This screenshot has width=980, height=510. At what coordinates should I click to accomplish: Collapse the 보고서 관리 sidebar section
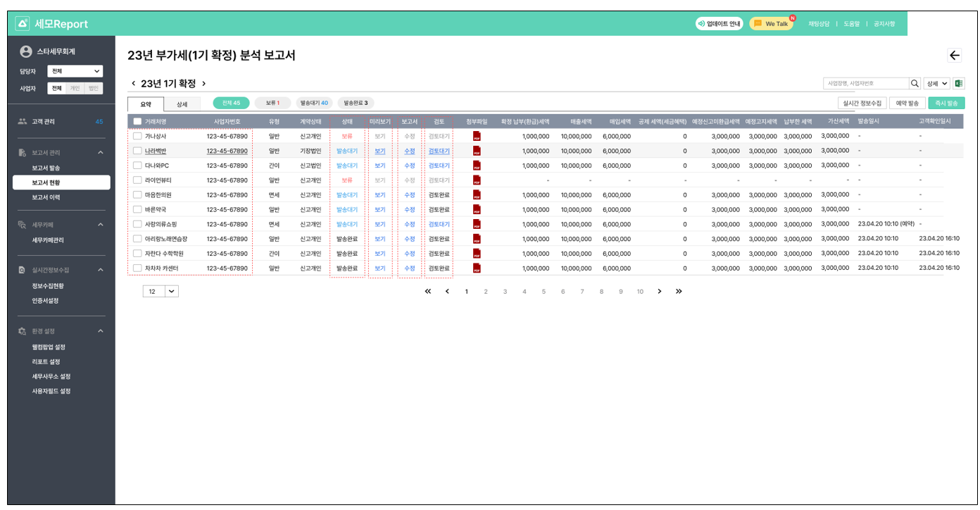coord(100,152)
